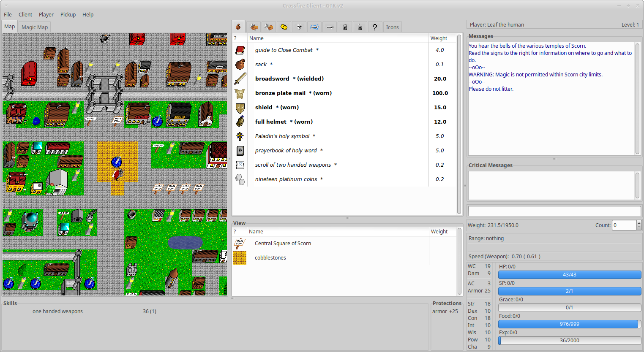The height and width of the screenshot is (352, 644).
Task: Switch to the Map tab
Action: (10, 26)
